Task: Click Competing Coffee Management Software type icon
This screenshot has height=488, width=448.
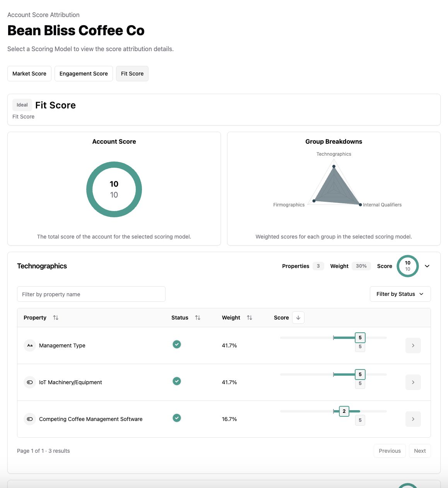Action: click(30, 419)
